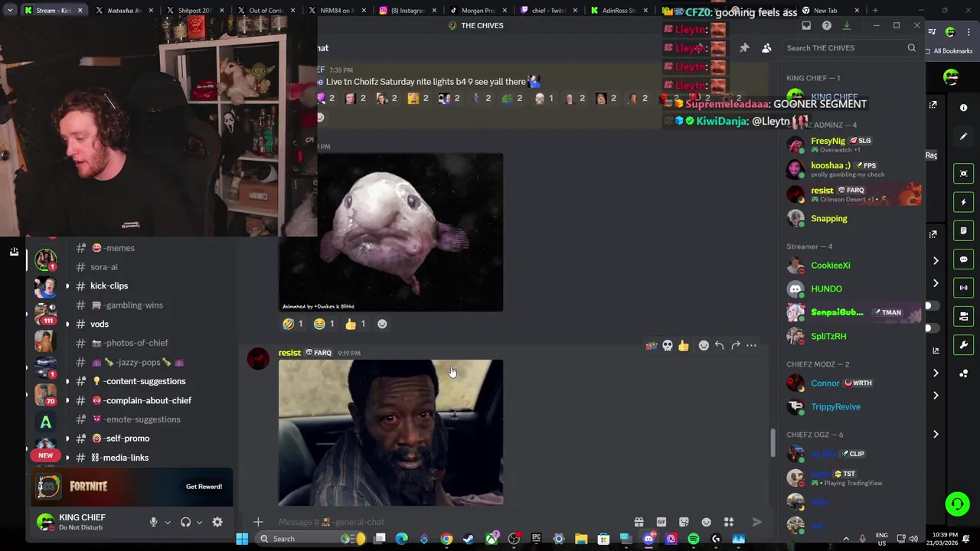Screen dimensions: 980x551
Task: Open the self-promo channel
Action: (x=120, y=439)
